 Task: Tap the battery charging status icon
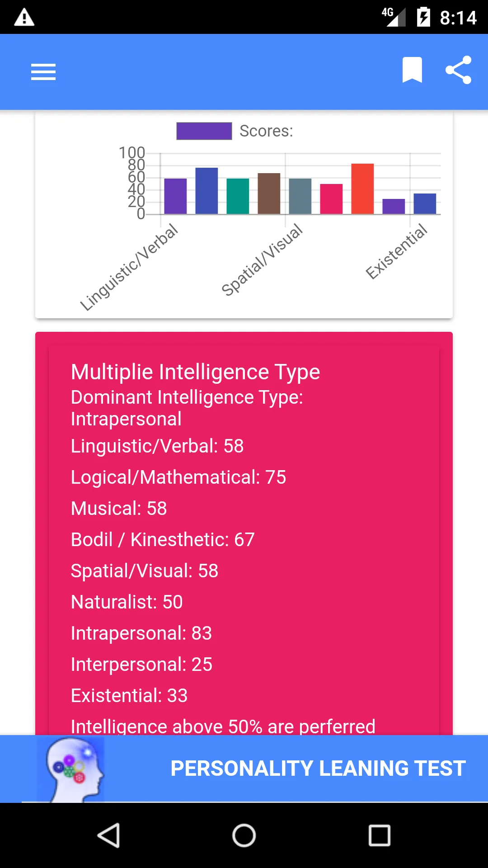tap(423, 17)
